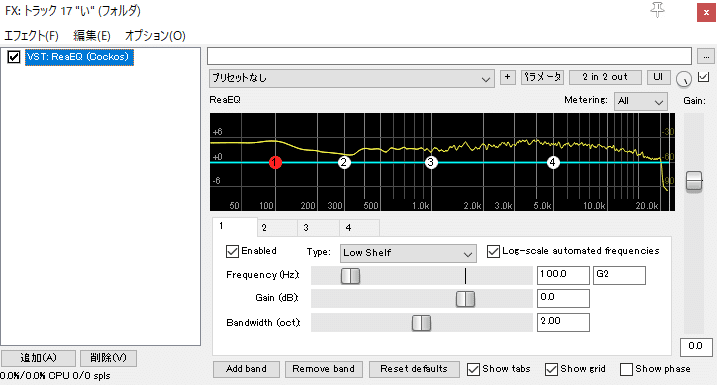Click the Add band button
Image resolution: width=717 pixels, height=385 pixels.
[246, 369]
